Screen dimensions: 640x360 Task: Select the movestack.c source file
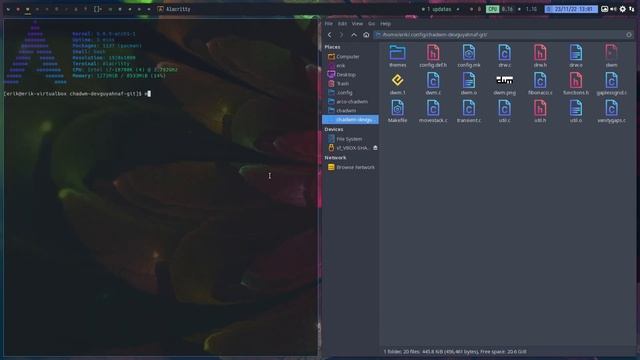(433, 111)
